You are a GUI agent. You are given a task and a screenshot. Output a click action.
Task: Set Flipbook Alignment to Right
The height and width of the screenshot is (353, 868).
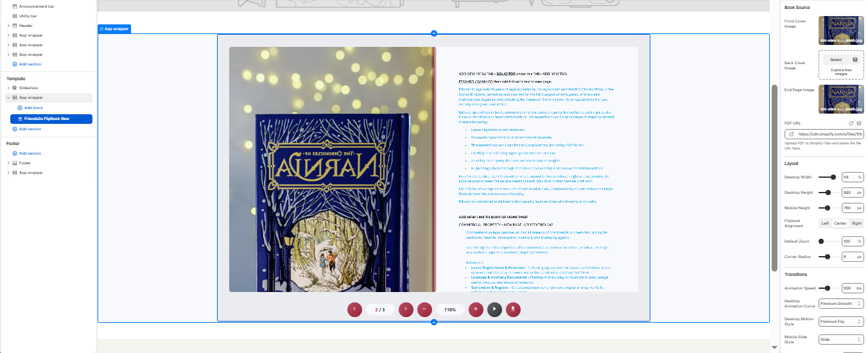pos(856,223)
